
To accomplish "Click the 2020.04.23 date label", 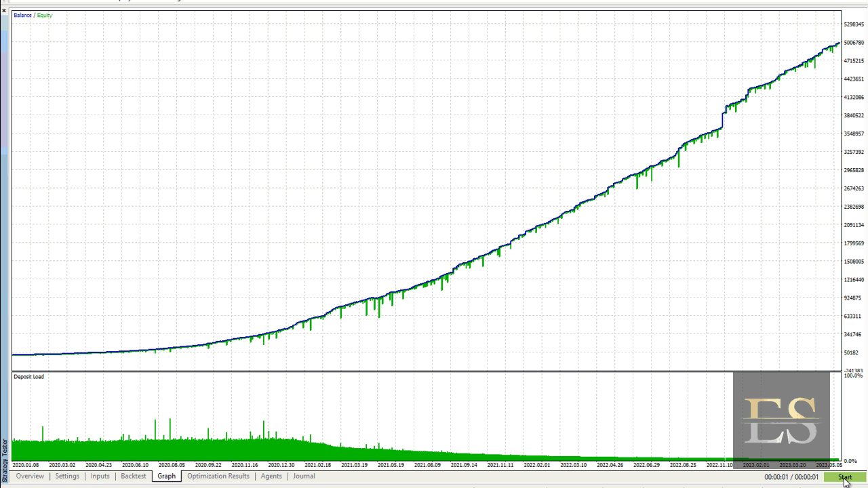I will [99, 466].
